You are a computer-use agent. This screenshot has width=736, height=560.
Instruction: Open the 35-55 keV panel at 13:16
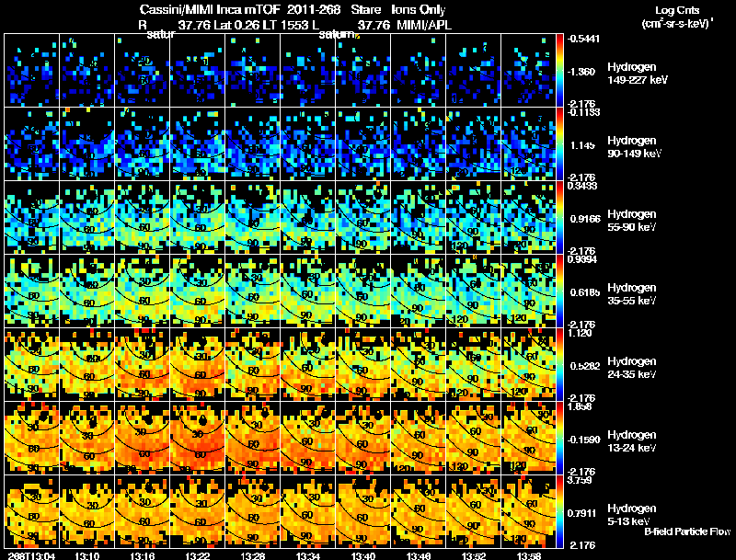point(143,291)
